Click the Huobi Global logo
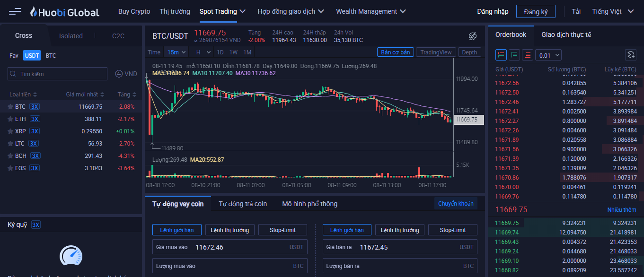Screen dimensions: 644x277 click(x=64, y=12)
